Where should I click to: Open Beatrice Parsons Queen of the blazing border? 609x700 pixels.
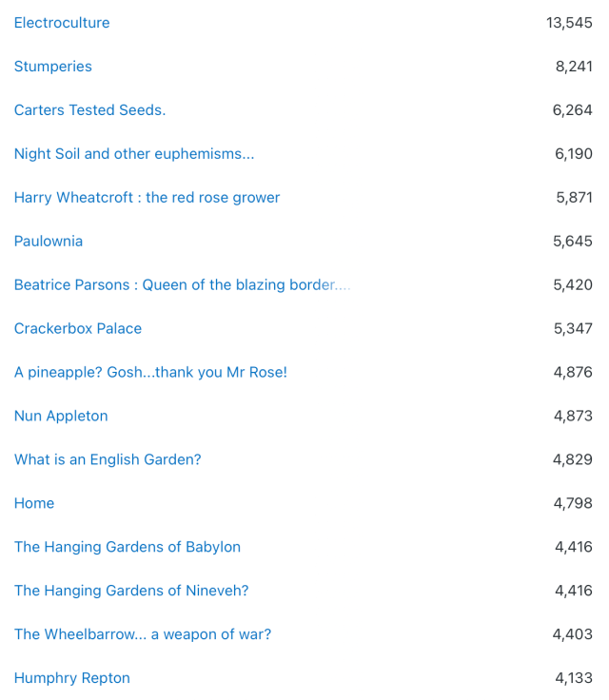(182, 285)
